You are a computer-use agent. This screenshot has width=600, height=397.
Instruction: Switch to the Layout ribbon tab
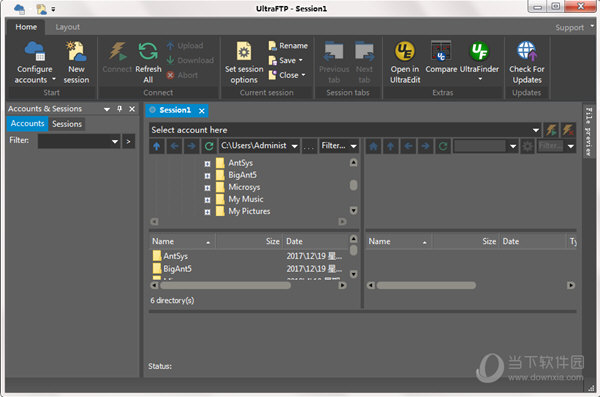point(67,27)
